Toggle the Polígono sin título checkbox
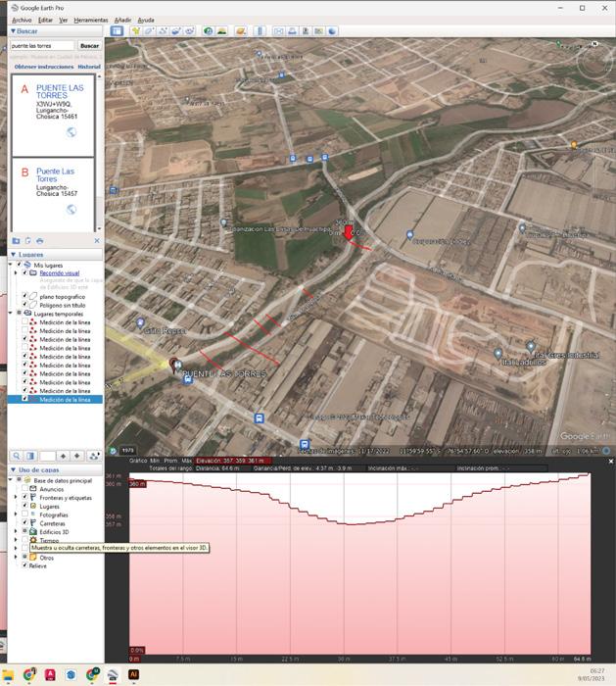Image resolution: width=616 pixels, height=686 pixels. [x=24, y=305]
